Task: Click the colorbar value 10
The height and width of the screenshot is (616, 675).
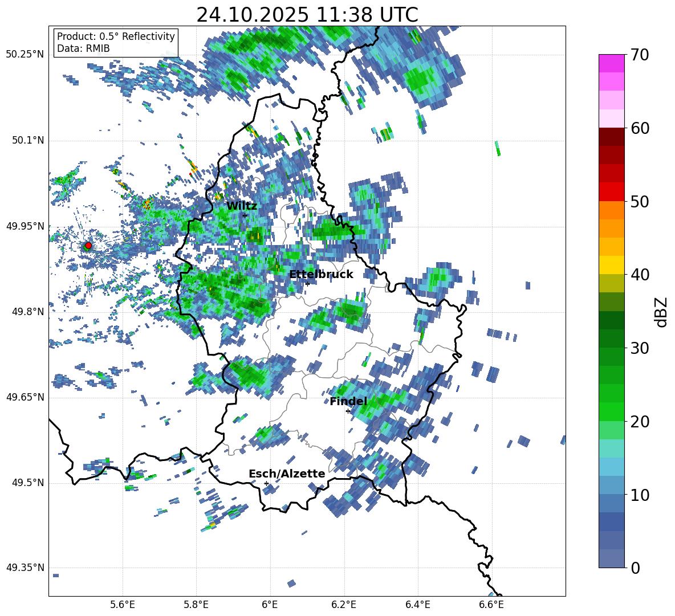Action: coord(640,495)
